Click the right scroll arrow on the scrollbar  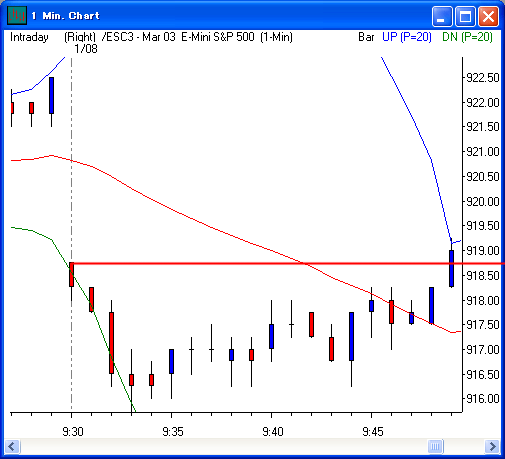point(492,446)
